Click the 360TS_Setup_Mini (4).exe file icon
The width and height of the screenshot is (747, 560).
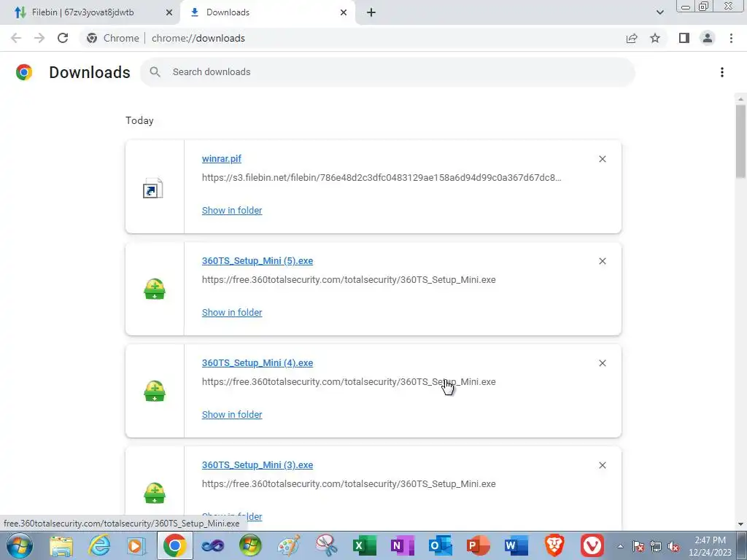[155, 391]
